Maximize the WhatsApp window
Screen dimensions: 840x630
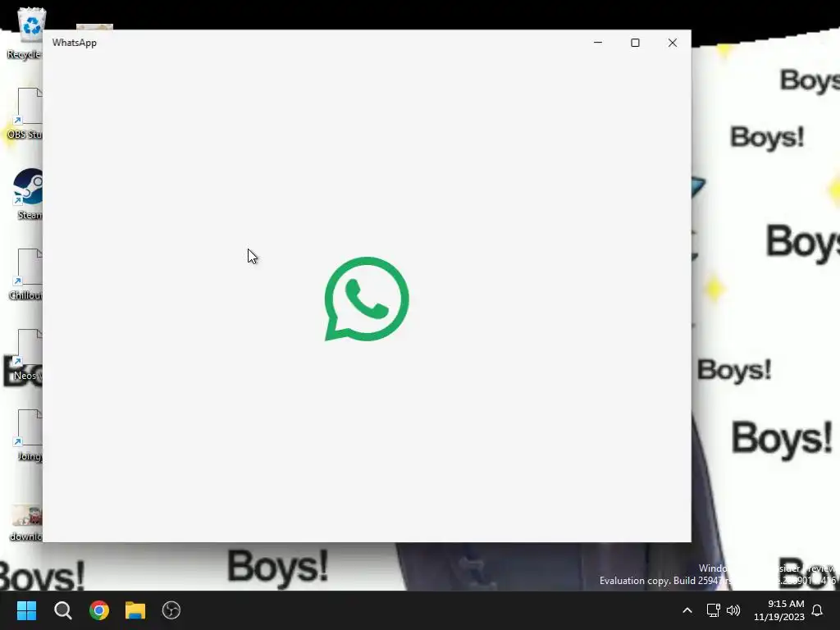click(636, 43)
